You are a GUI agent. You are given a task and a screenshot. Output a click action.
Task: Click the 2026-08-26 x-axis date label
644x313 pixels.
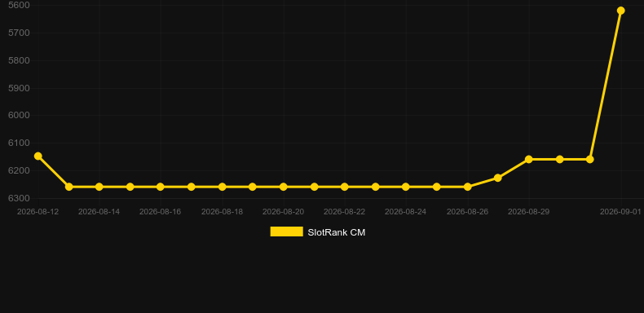tap(467, 212)
